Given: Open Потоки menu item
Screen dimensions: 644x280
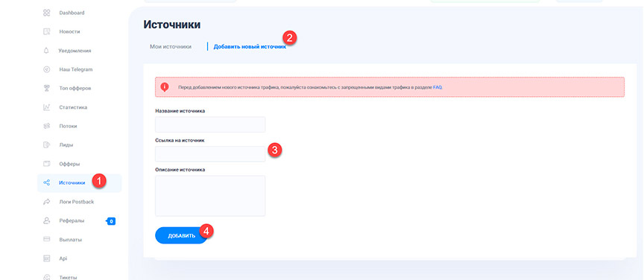Looking at the screenshot, I should [x=68, y=126].
